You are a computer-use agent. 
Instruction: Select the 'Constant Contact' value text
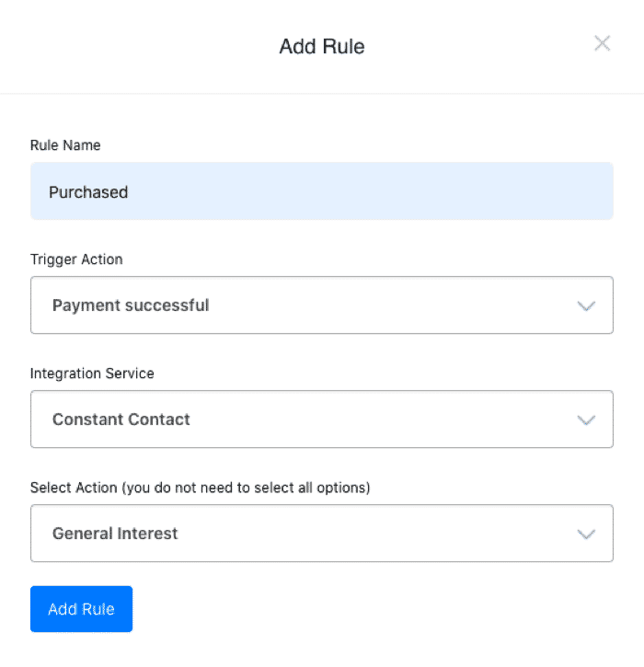coord(121,420)
